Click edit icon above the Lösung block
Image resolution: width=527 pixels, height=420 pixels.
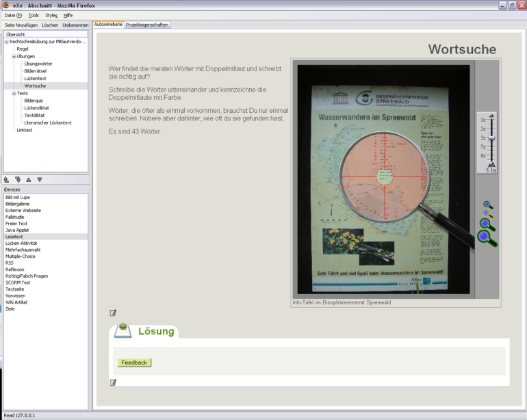click(x=113, y=313)
